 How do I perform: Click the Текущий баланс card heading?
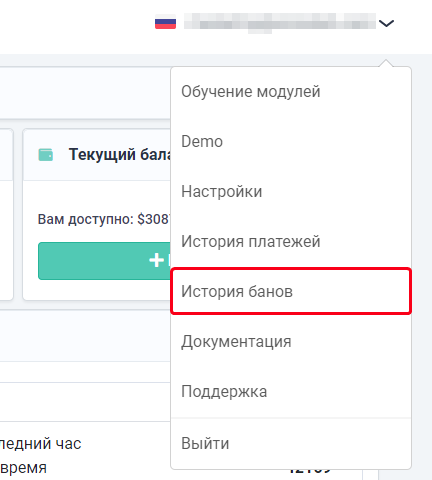click(x=120, y=155)
